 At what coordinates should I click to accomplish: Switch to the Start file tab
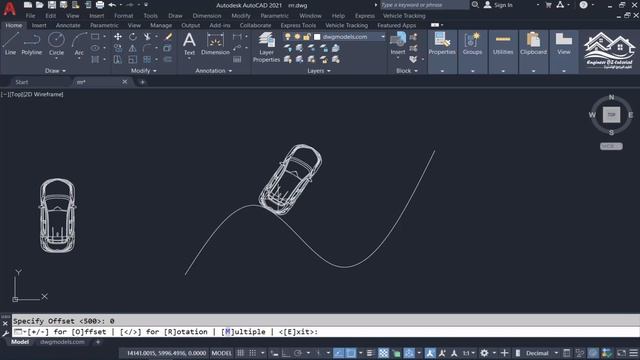point(22,82)
